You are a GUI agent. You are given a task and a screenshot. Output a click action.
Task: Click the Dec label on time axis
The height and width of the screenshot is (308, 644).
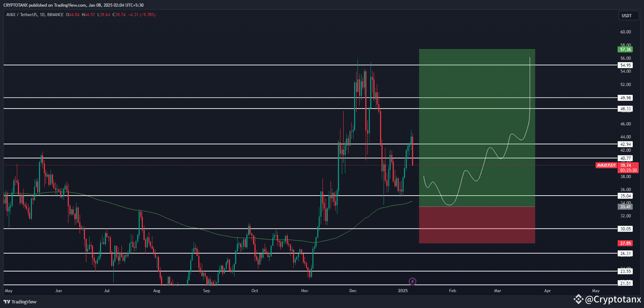coord(353,291)
